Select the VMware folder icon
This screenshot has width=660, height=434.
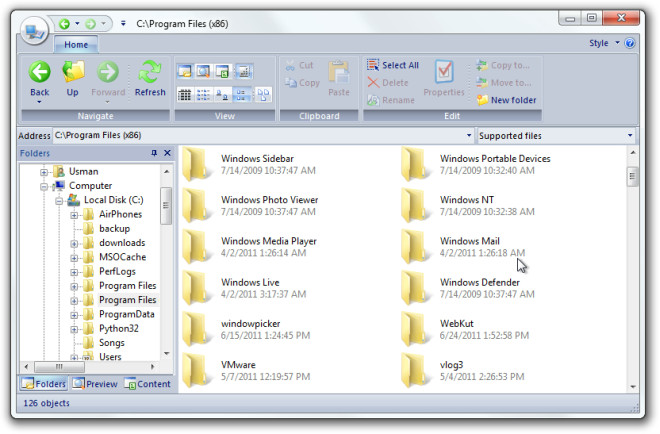tap(196, 371)
